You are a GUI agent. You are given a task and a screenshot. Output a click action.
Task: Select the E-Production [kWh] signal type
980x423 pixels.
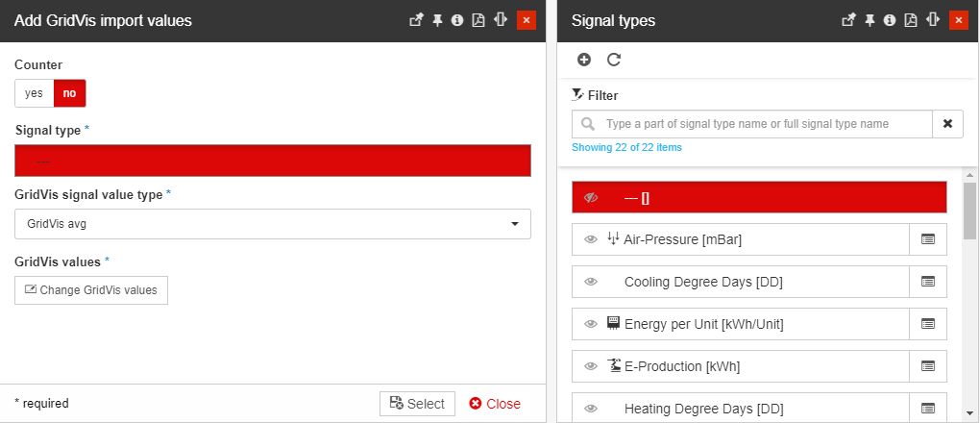[x=741, y=366]
